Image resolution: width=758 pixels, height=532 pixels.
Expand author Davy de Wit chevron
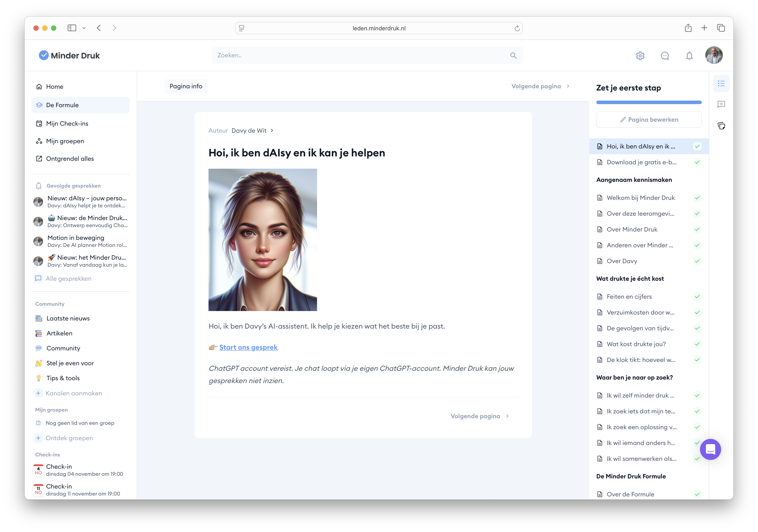pos(272,130)
